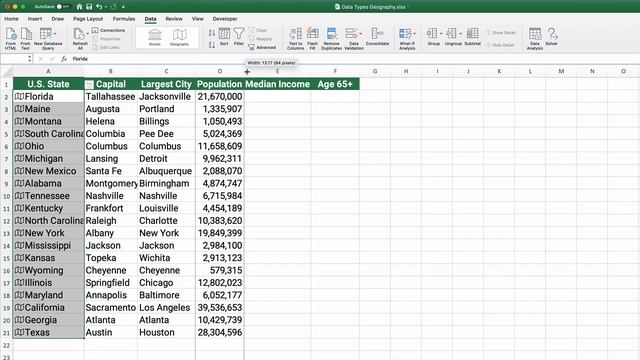Click the formula bar showing Florida

[355, 59]
